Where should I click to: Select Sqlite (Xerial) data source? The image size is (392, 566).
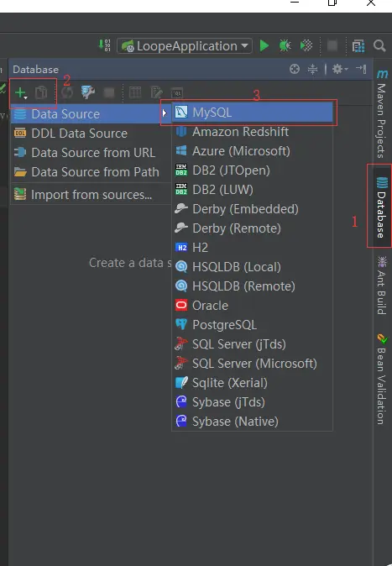253,383
